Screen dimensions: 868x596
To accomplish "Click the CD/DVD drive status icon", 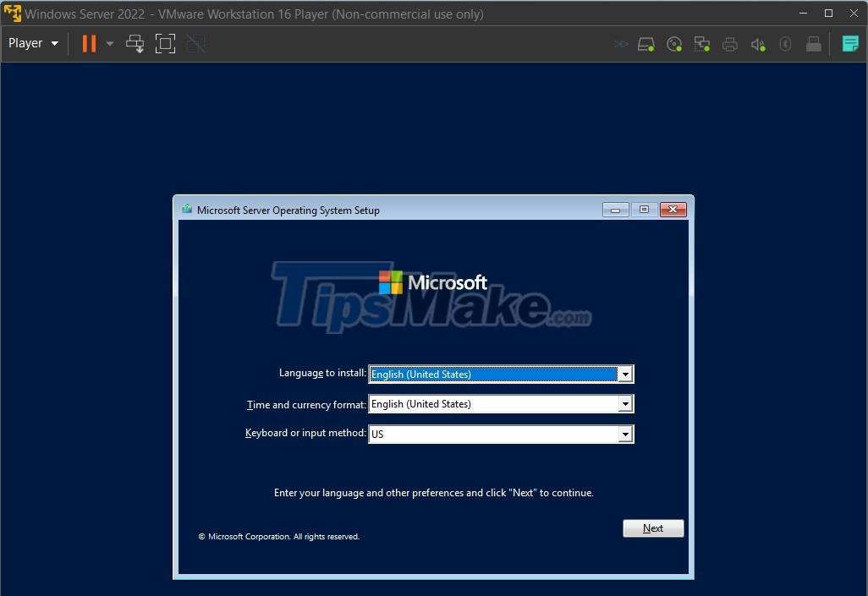I will point(674,44).
